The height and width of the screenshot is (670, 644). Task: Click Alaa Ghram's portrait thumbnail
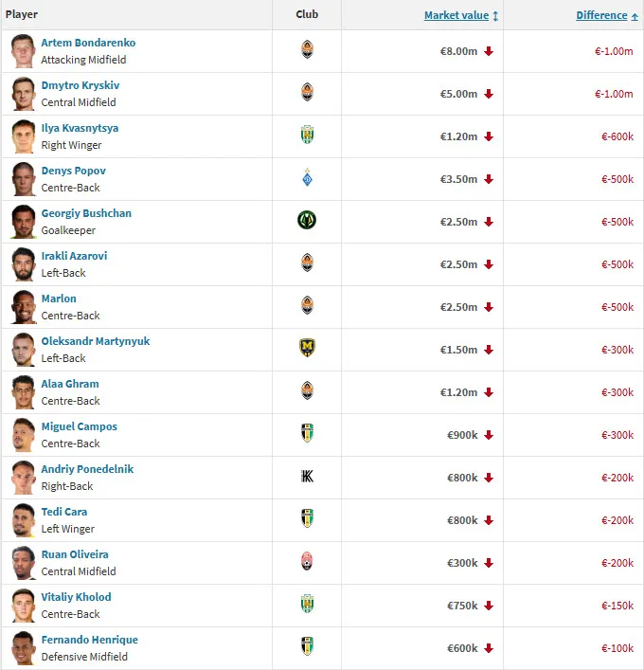click(23, 391)
